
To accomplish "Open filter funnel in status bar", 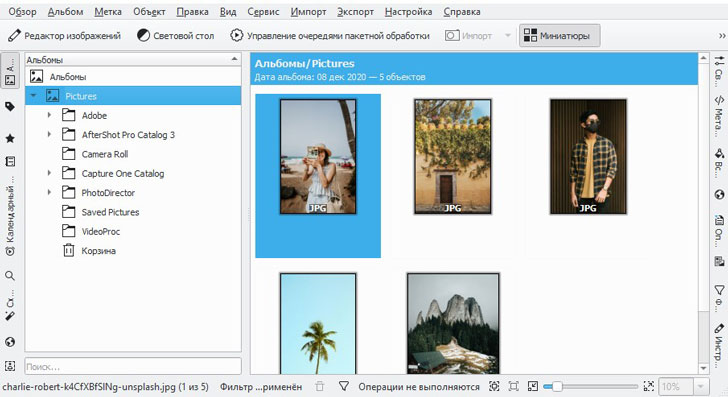I will click(x=344, y=386).
